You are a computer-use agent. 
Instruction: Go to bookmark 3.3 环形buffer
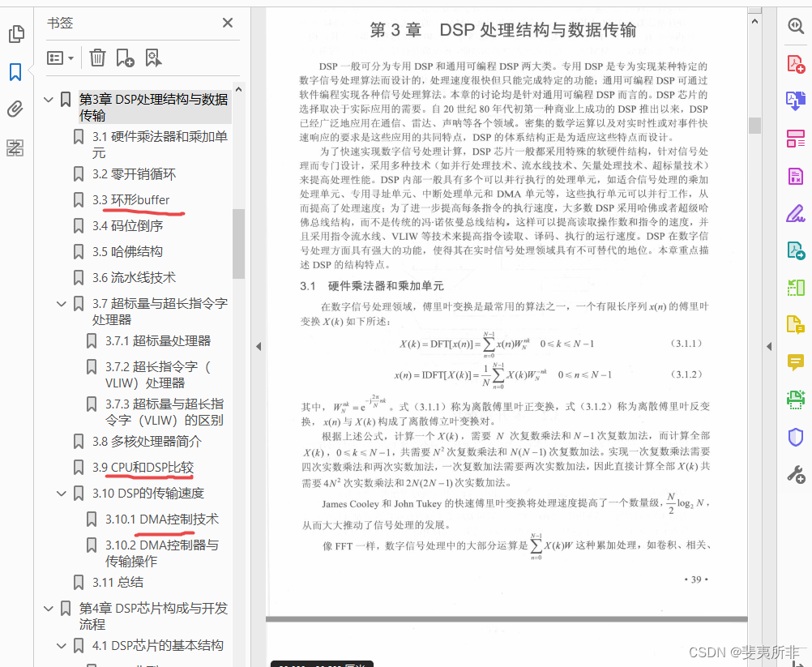tap(131, 200)
